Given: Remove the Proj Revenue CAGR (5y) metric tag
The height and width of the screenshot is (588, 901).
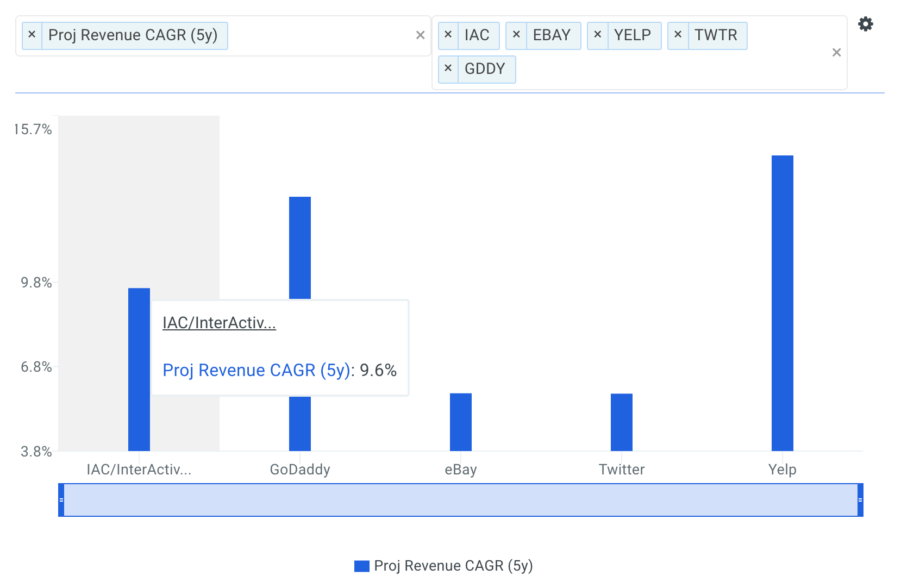Looking at the screenshot, I should (x=32, y=35).
